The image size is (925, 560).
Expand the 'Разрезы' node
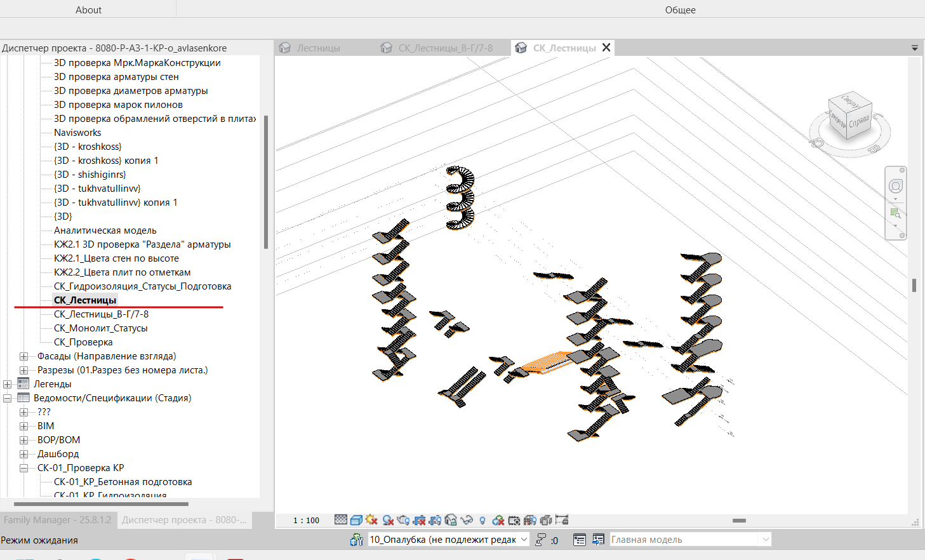[23, 370]
